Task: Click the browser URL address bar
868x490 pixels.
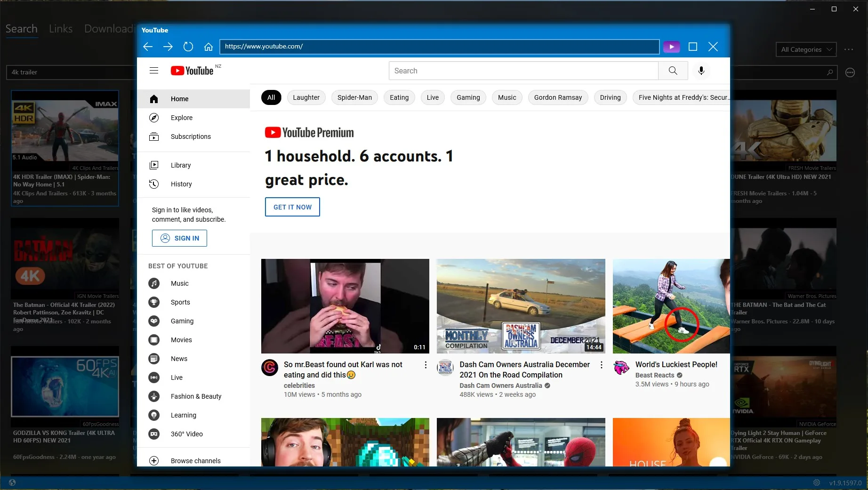Action: pyautogui.click(x=439, y=47)
